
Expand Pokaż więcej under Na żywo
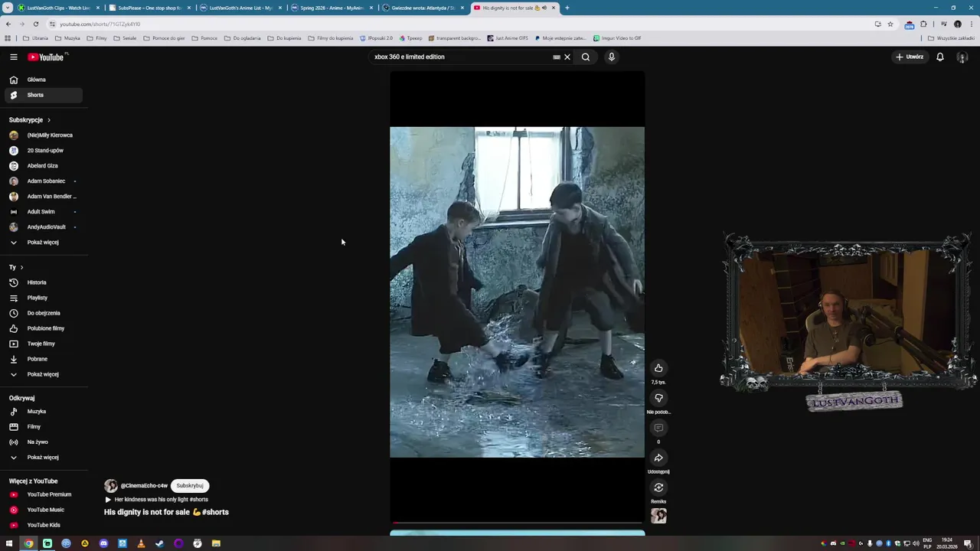pyautogui.click(x=42, y=457)
